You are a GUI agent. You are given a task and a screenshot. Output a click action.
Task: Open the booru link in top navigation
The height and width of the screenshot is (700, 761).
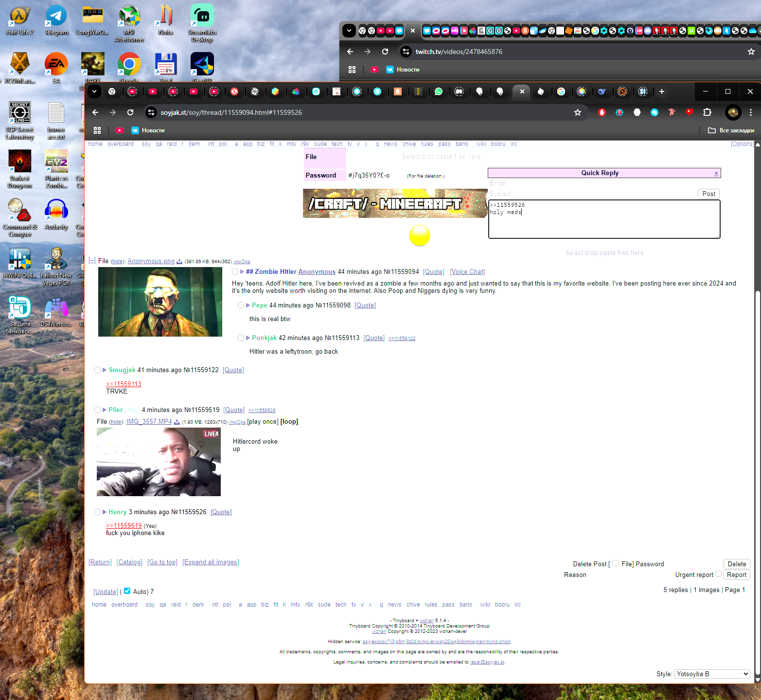pos(498,144)
